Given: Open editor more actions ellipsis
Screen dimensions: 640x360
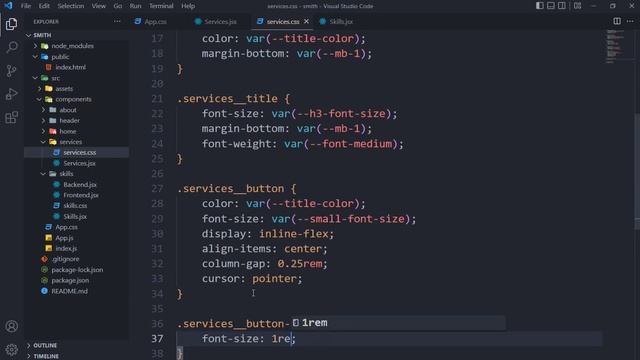Looking at the screenshot, I should [630, 21].
